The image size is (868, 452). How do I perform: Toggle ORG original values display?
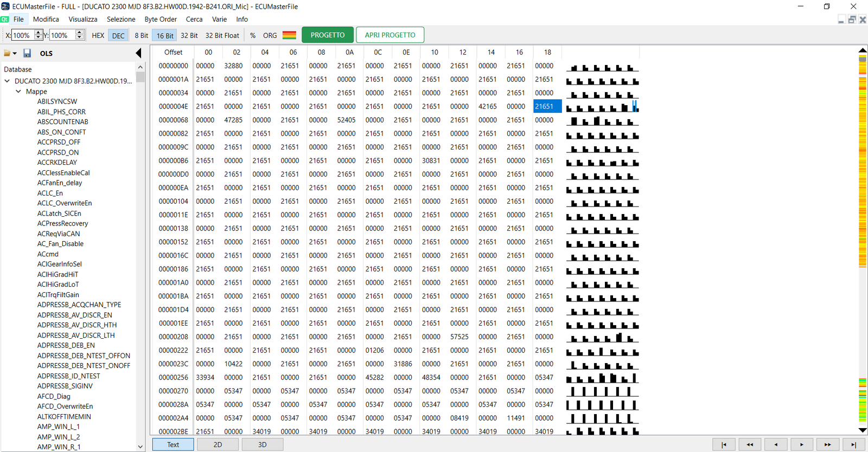pos(270,36)
